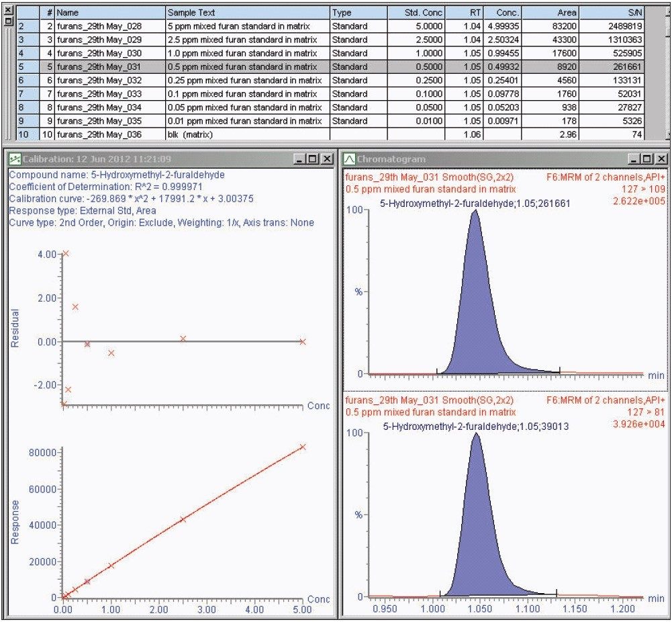The image size is (672, 622).
Task: Minimize the Chromatogram window
Action: click(x=633, y=159)
